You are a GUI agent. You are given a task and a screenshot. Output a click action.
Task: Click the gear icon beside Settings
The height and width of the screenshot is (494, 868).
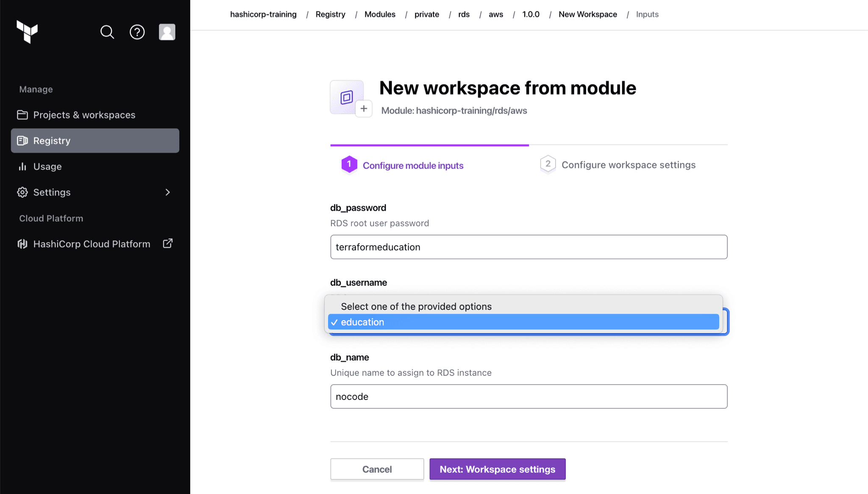22,193
